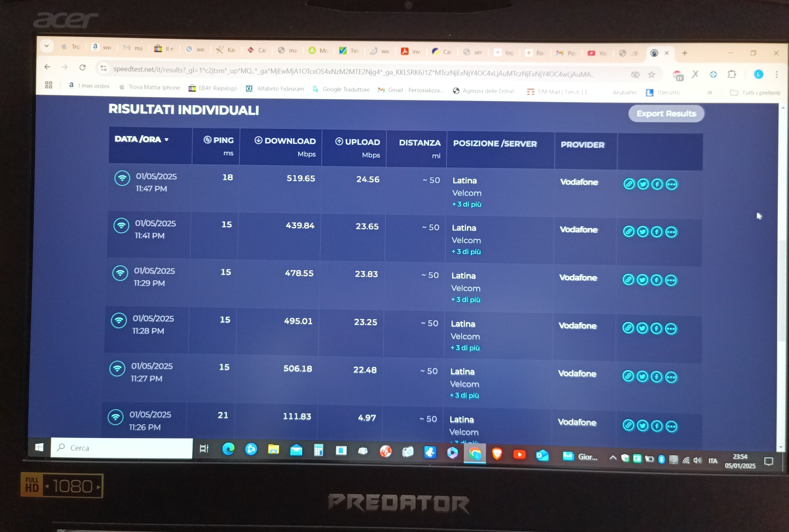789x532 pixels.
Task: Show hidden bookmarks overflow chevron
Action: point(709,93)
